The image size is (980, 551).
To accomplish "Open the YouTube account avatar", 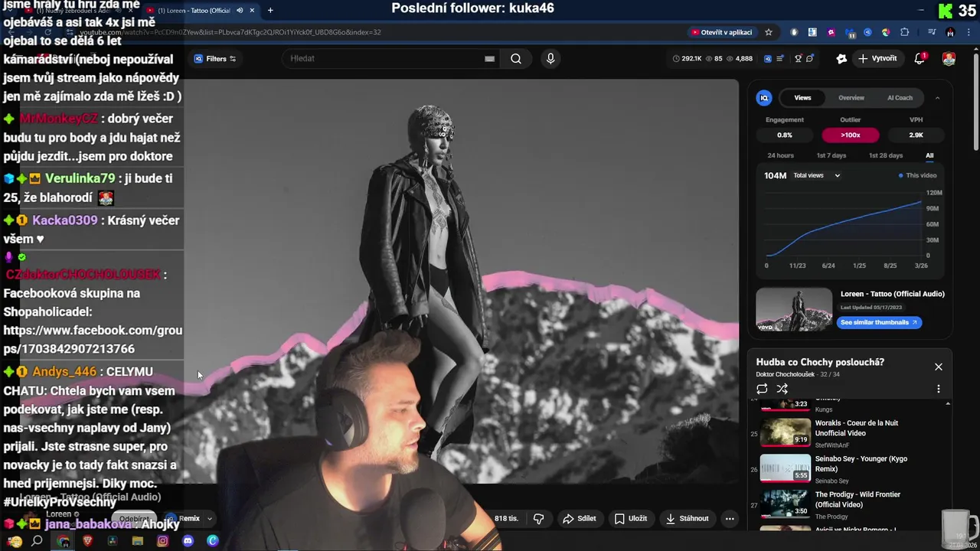I will pos(949,59).
